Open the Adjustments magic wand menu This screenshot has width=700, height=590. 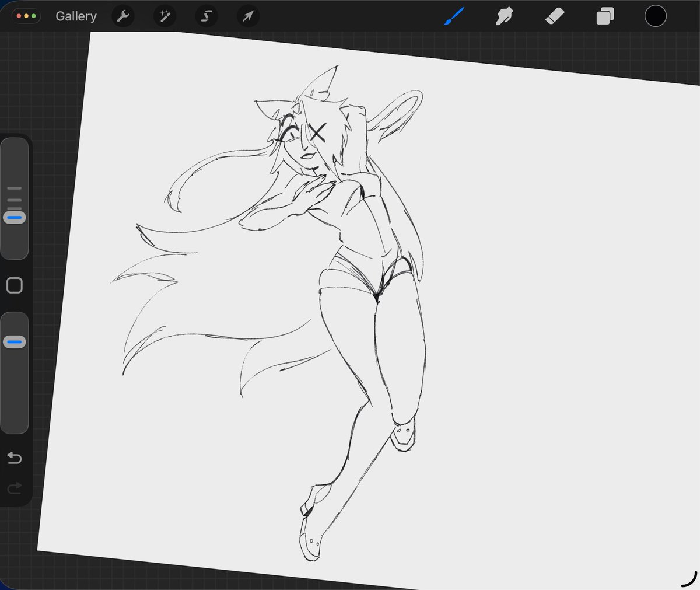[x=164, y=16]
